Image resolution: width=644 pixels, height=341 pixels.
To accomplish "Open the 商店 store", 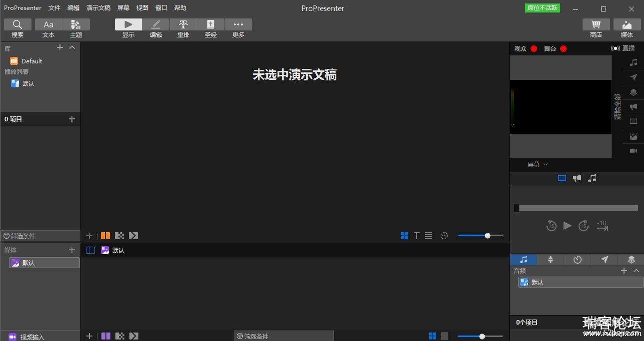I will tap(596, 28).
